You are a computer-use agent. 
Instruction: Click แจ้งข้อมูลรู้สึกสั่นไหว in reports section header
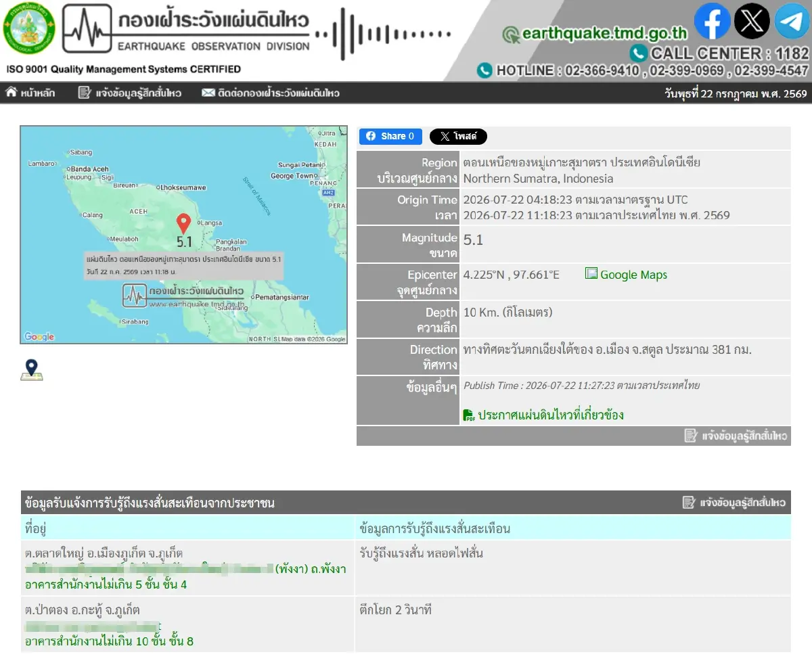(x=734, y=503)
